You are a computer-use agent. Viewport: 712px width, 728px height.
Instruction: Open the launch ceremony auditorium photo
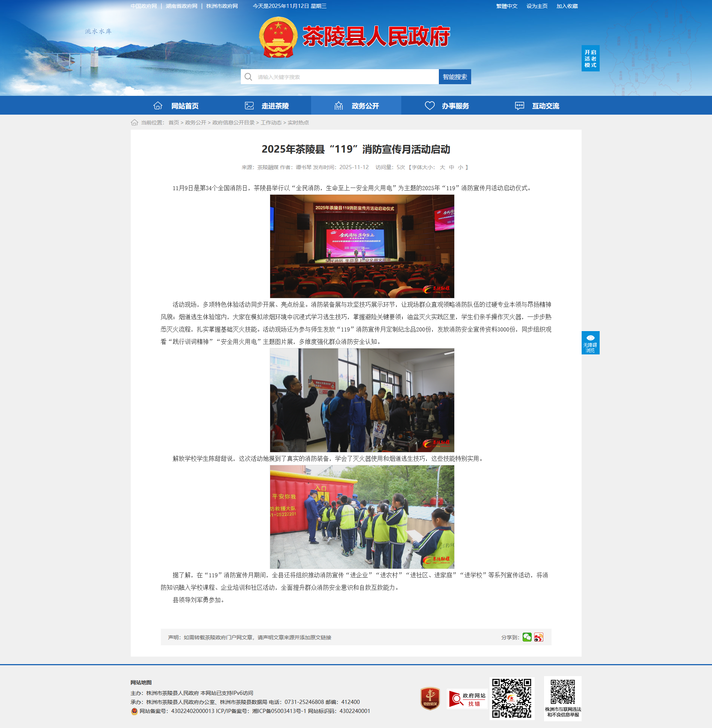(x=362, y=246)
